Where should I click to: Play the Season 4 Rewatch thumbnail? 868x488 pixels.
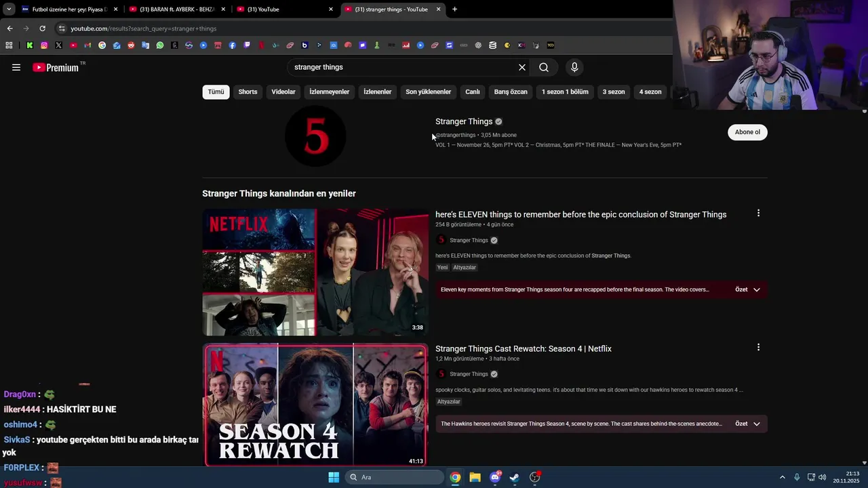pyautogui.click(x=315, y=405)
